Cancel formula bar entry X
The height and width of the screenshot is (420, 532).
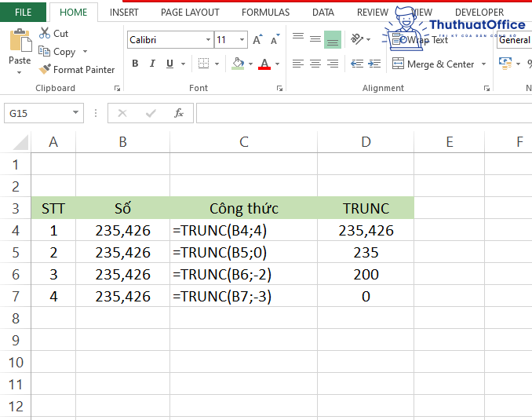click(x=122, y=113)
